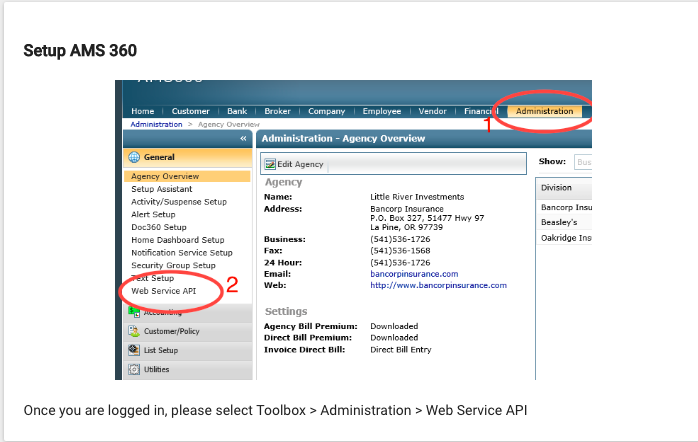Open Activity/Suspense Setup
Screen dimensions: 698x442
(x=179, y=202)
